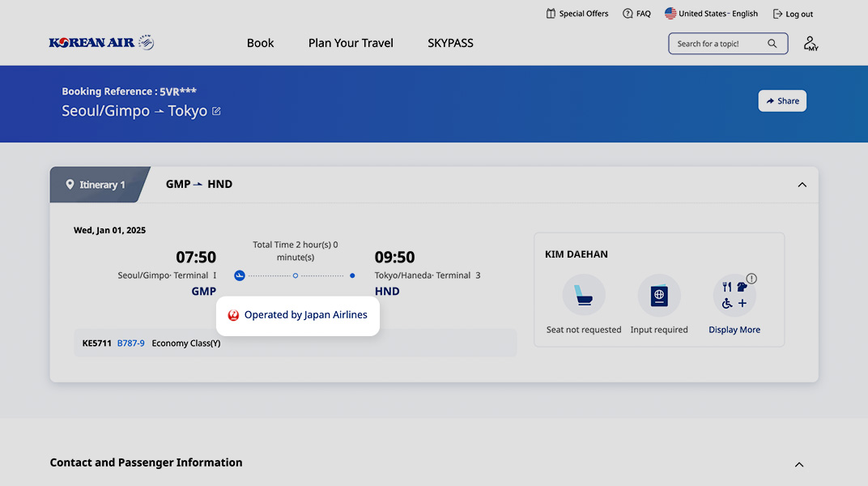Click the Share button
The width and height of the screenshot is (868, 486).
[782, 101]
